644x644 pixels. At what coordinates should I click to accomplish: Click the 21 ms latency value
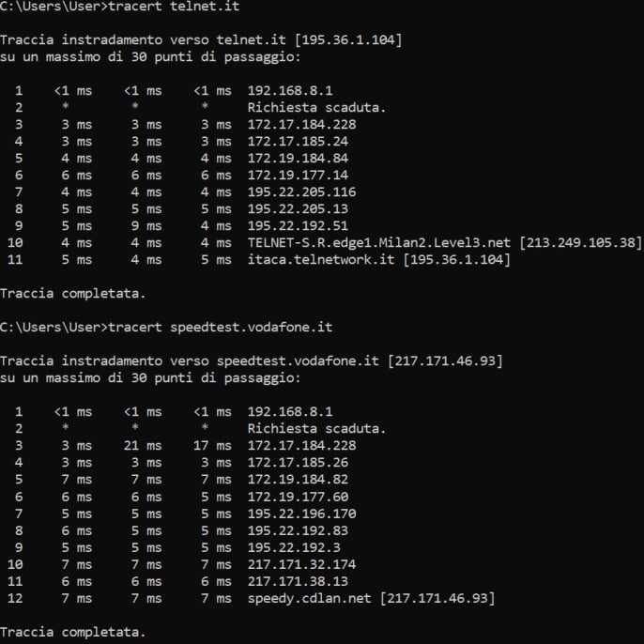[x=143, y=445]
